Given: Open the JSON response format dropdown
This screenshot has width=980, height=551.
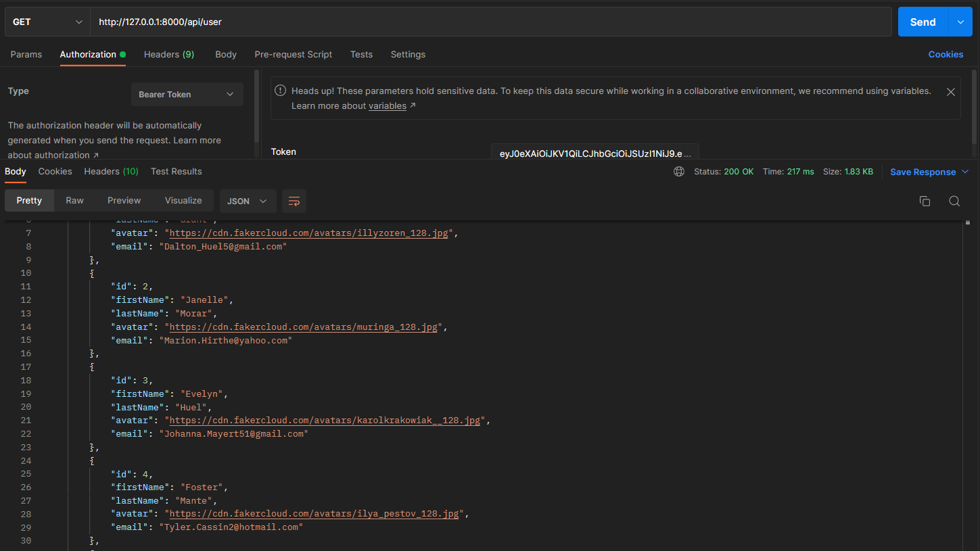Looking at the screenshot, I should tap(248, 201).
